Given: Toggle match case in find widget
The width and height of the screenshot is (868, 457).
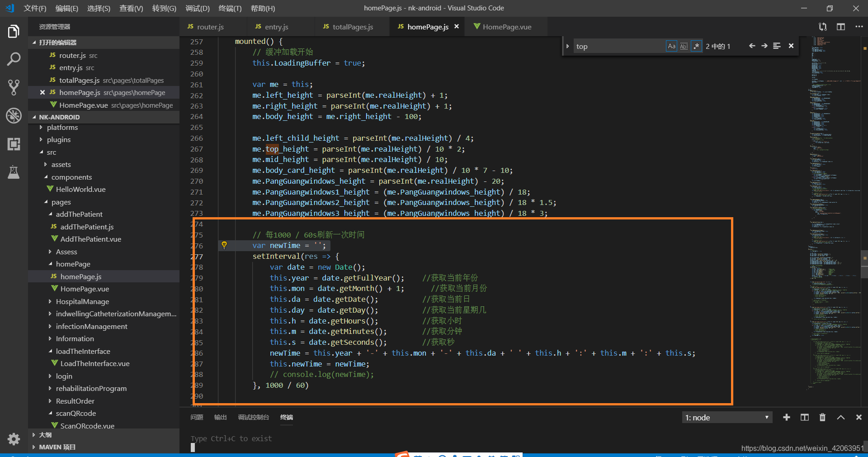Looking at the screenshot, I should tap(671, 46).
